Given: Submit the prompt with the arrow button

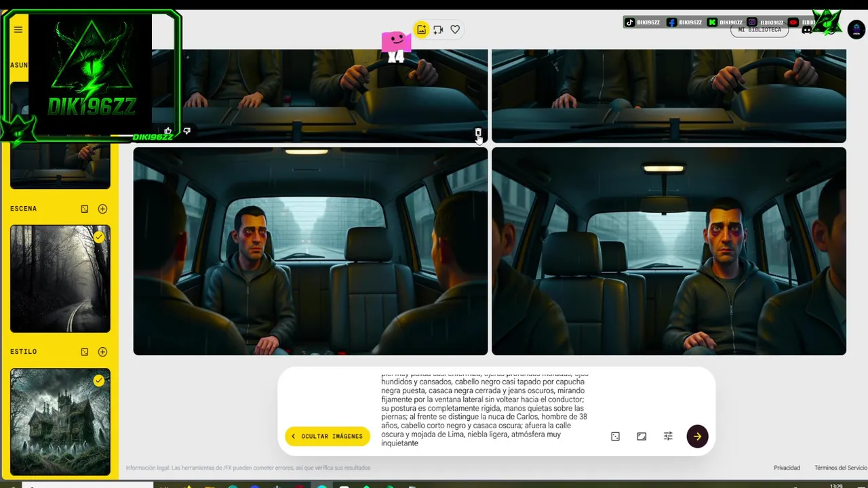Looking at the screenshot, I should click(697, 436).
